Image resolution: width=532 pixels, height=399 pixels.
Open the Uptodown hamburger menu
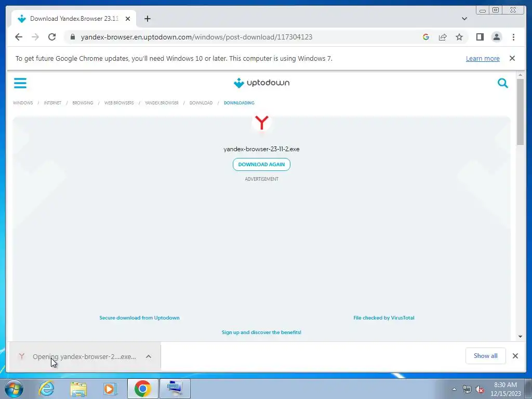pos(20,83)
